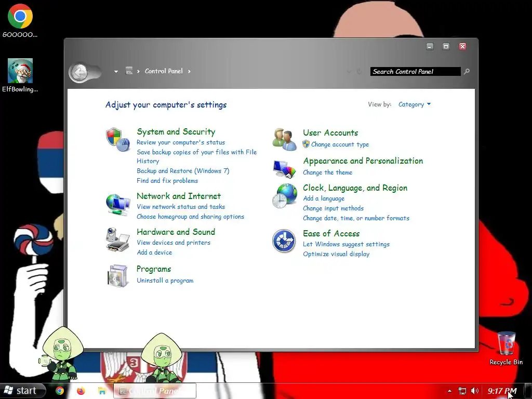The image size is (532, 399).
Task: Open the Appearance and Personalization monitor icon
Action: click(x=284, y=169)
